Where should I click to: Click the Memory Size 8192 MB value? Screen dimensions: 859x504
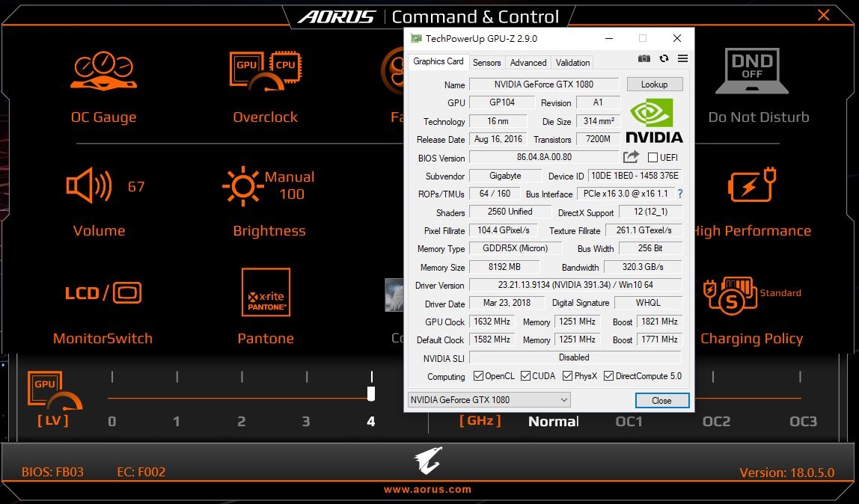[504, 266]
